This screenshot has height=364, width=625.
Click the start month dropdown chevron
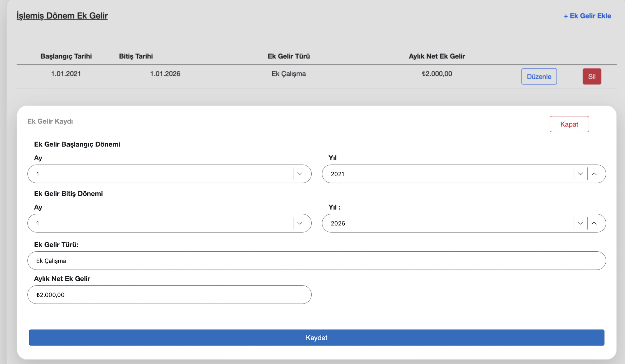pos(300,174)
